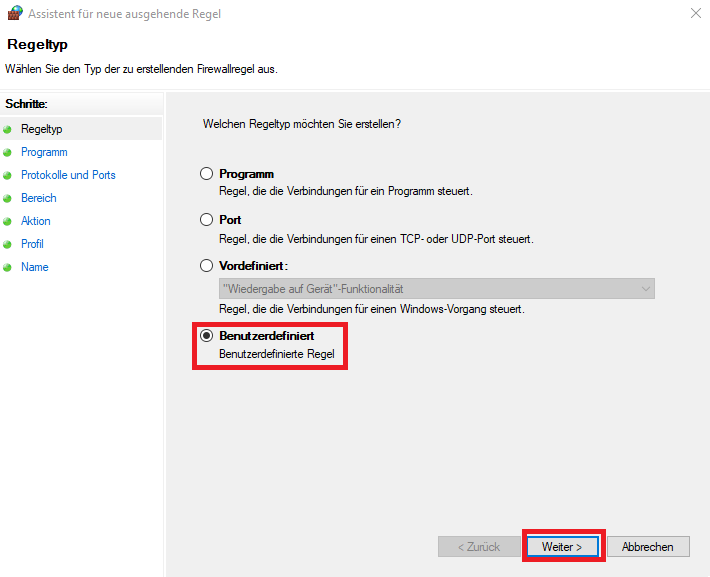
Task: Jump to the Profil wizard step
Action: click(32, 244)
